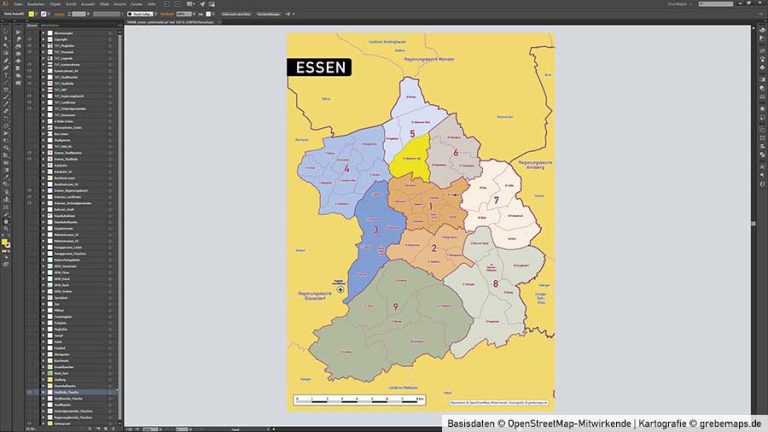Click the Go to Bridge icon
Image resolution: width=768 pixels, height=432 pixels.
pyautogui.click(x=167, y=4)
